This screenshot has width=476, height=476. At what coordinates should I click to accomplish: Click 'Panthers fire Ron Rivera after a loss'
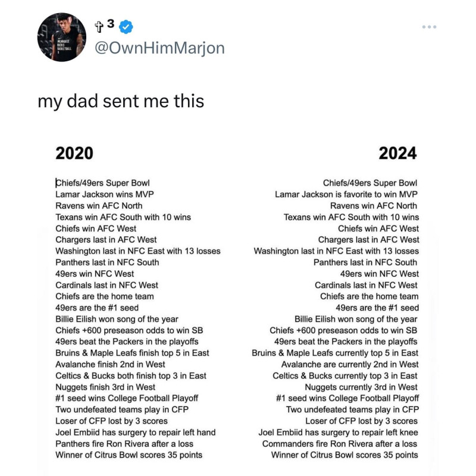[124, 444]
